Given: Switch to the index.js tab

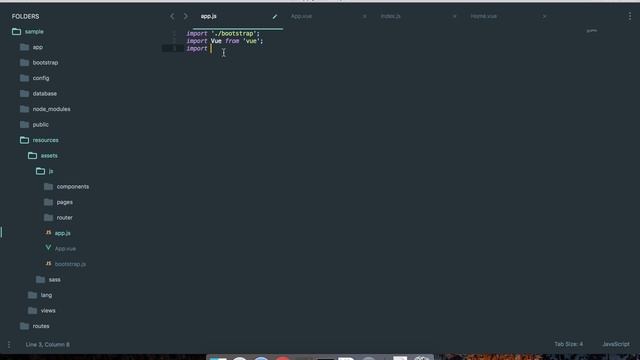Looking at the screenshot, I should click(391, 16).
